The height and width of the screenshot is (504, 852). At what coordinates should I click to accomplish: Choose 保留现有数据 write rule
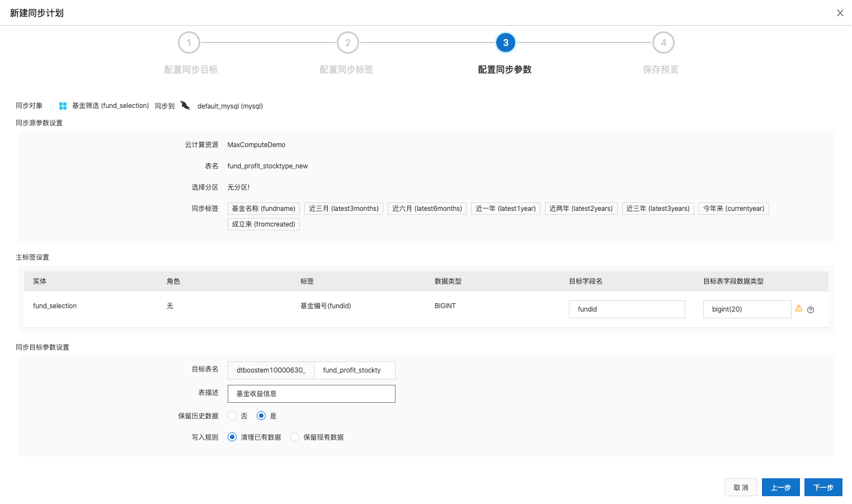coord(295,437)
